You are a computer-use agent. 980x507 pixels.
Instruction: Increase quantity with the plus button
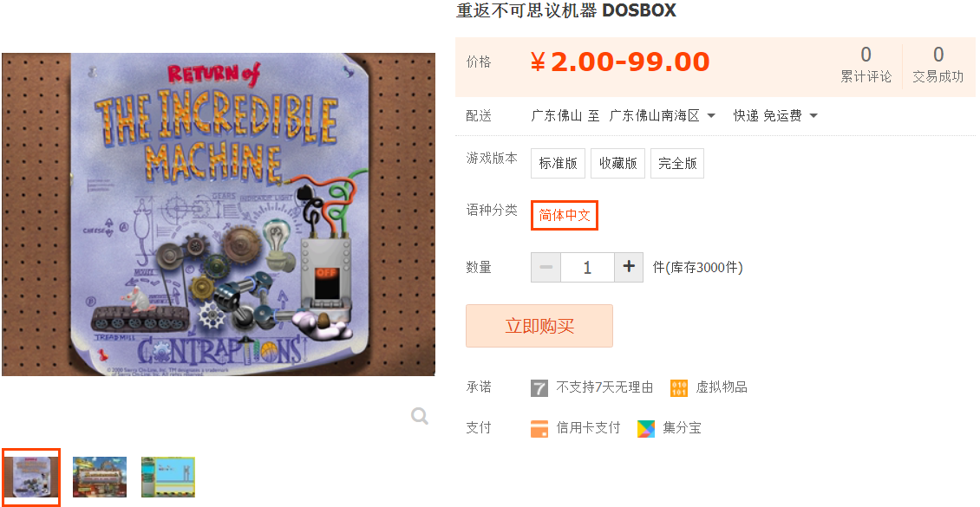pos(629,267)
